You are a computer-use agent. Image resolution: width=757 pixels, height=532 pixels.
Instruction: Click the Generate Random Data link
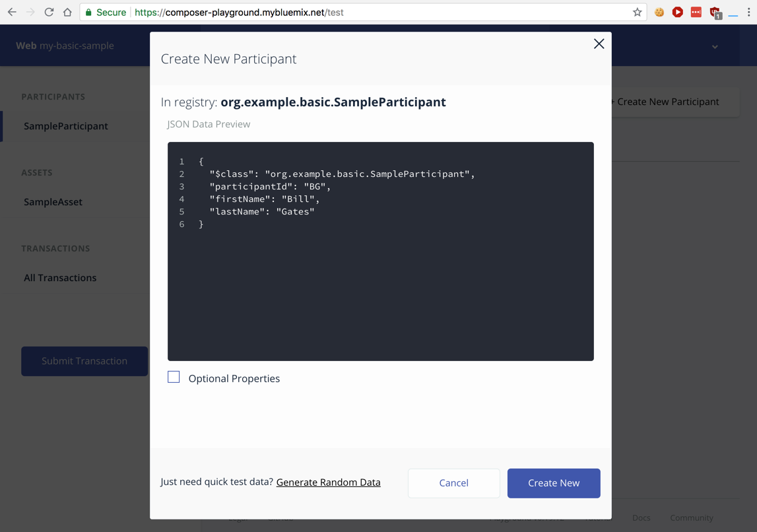[x=328, y=482]
